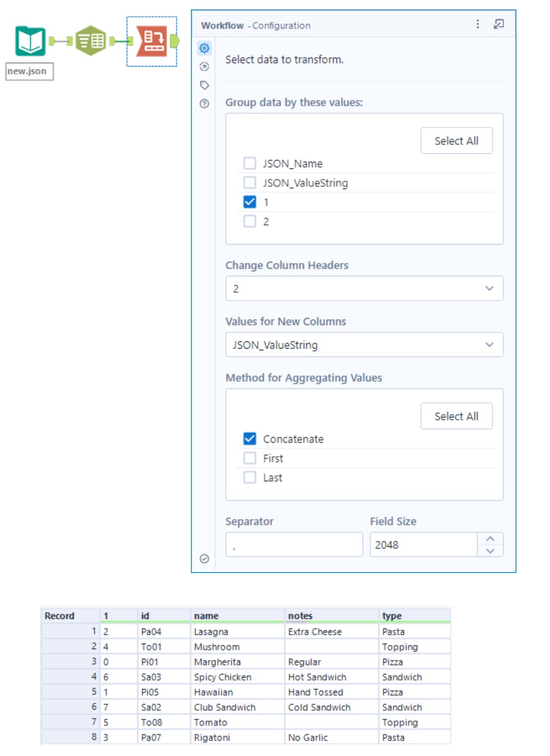Open the three-dot options menu
Image resolution: width=550 pixels, height=756 pixels.
478,25
